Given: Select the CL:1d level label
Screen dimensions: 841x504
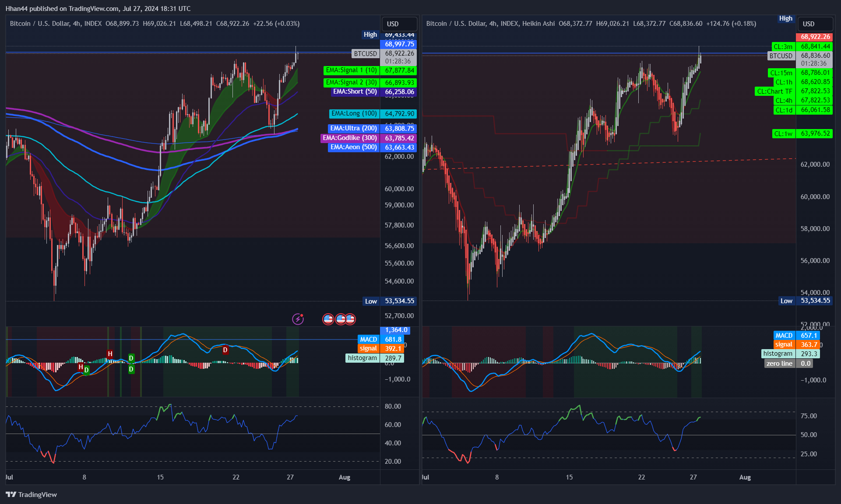Looking at the screenshot, I should (x=784, y=110).
